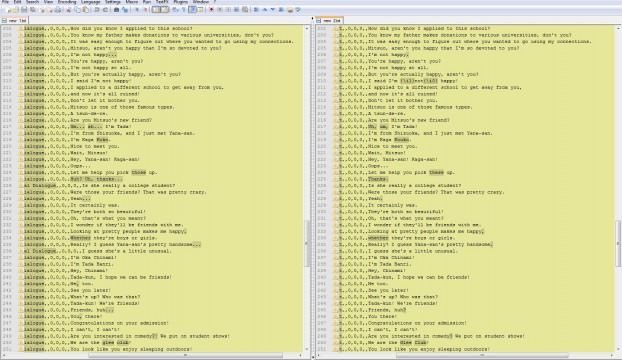Click right pane line 'They're both so beautiful!'
This screenshot has width=622, height=360.
coord(406,212)
